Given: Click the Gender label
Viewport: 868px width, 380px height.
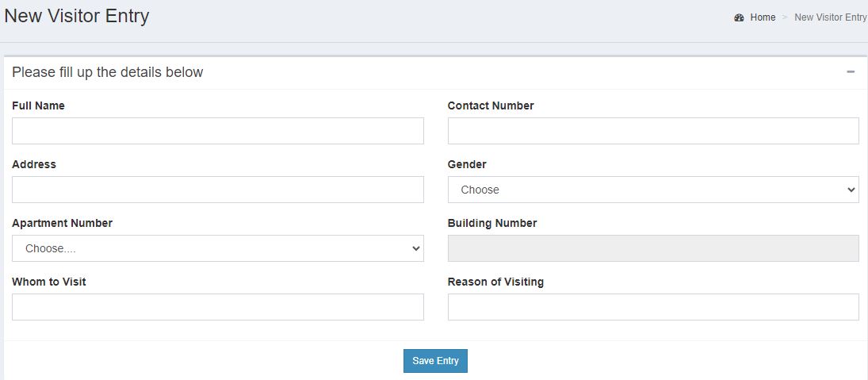Looking at the screenshot, I should click(467, 164).
